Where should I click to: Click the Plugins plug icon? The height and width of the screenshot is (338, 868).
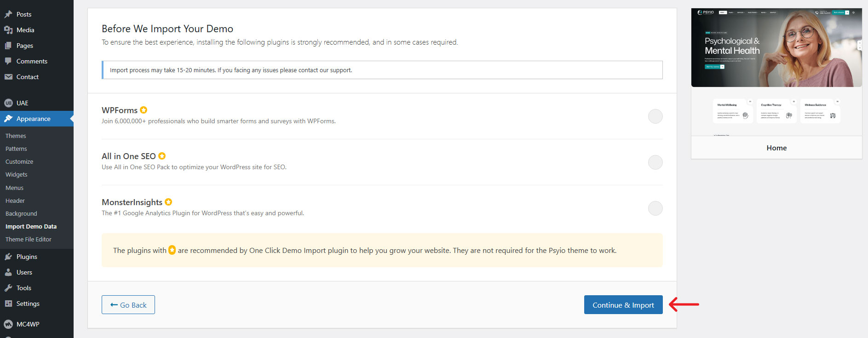pyautogui.click(x=8, y=257)
